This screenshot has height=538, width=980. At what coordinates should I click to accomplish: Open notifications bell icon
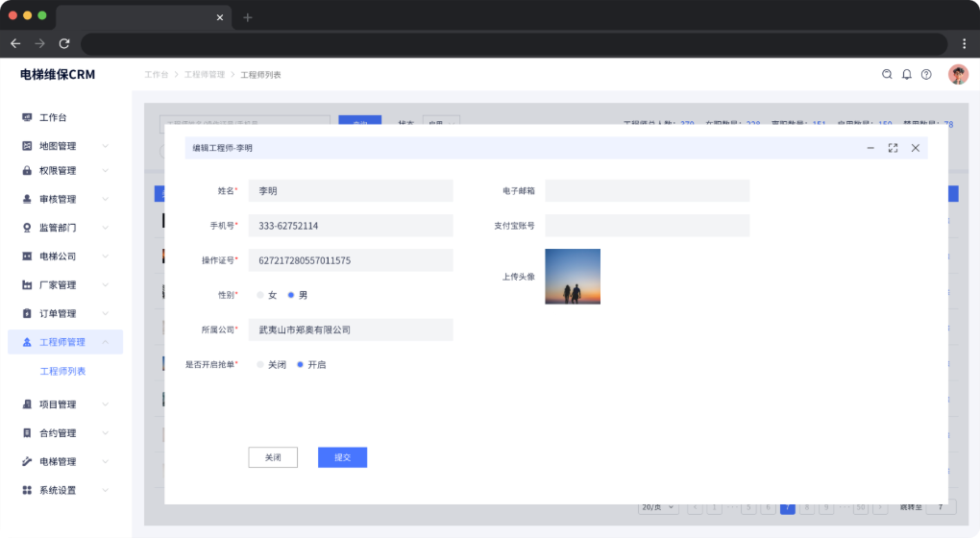tap(907, 74)
